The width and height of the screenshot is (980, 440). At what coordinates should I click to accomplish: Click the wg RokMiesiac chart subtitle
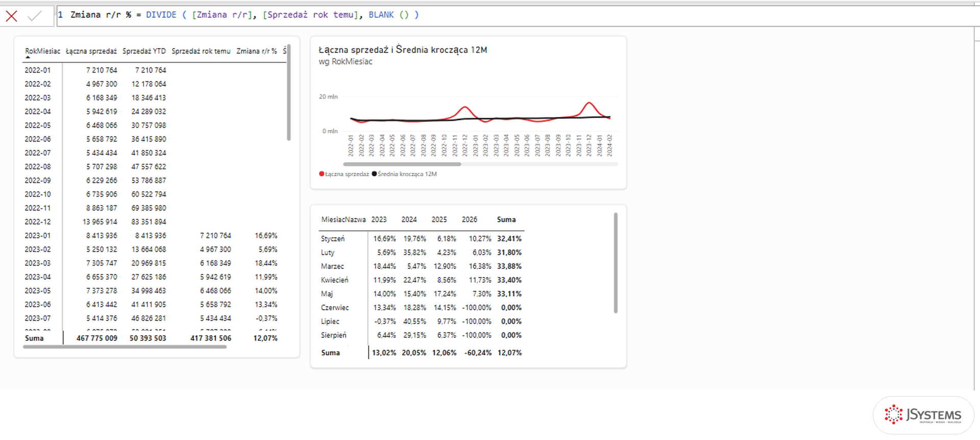coord(346,62)
